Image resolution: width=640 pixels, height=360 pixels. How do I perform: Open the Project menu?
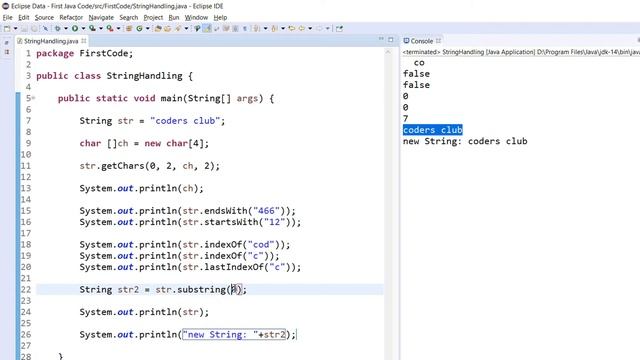click(153, 18)
